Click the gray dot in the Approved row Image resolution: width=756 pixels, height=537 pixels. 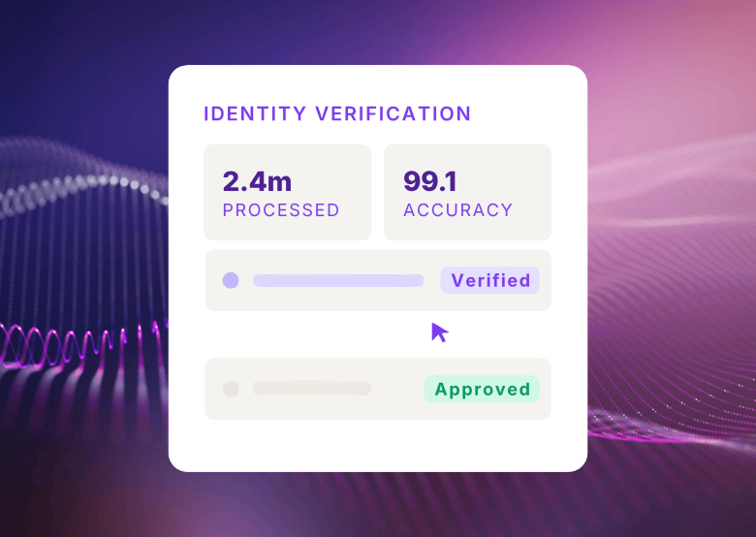pos(231,389)
